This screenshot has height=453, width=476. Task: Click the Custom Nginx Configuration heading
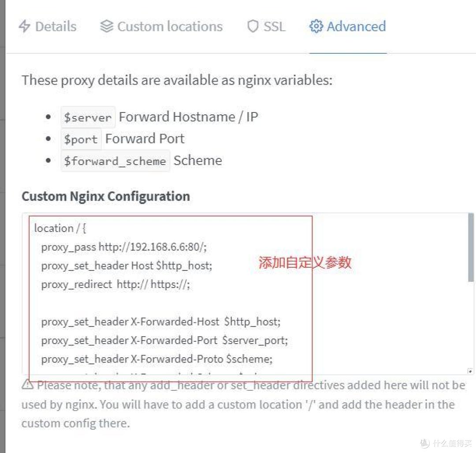click(106, 196)
